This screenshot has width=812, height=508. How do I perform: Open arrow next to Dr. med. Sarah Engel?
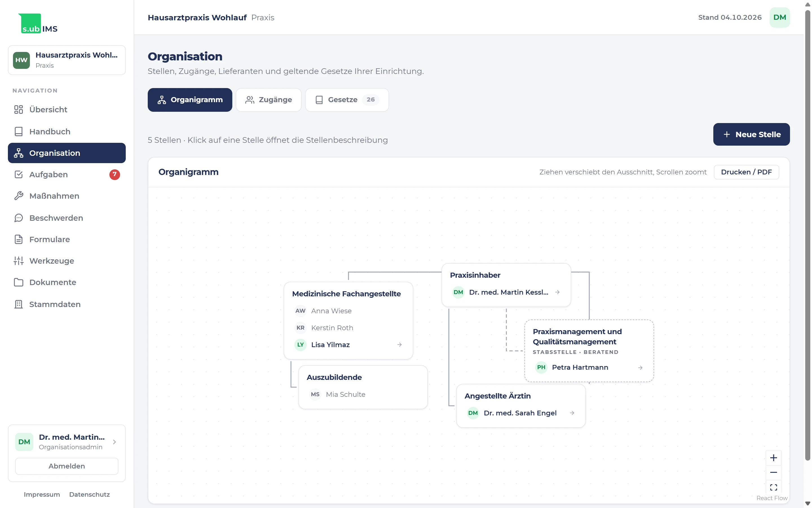(572, 413)
